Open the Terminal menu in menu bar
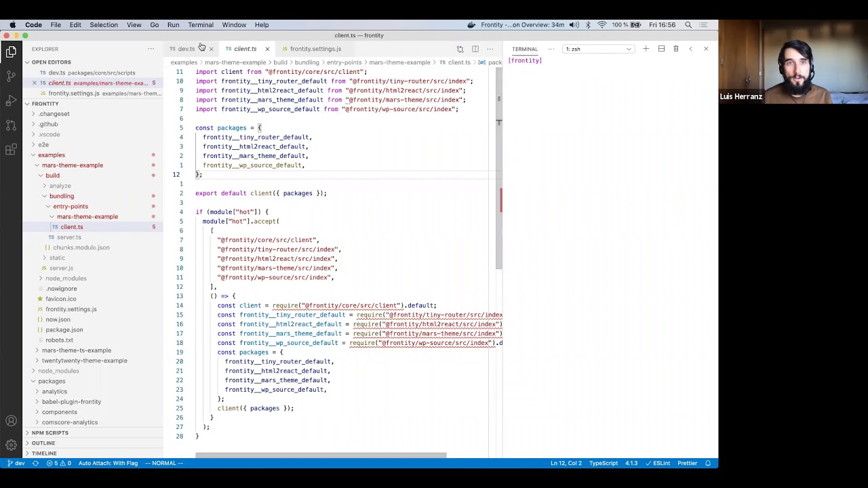 pos(200,25)
